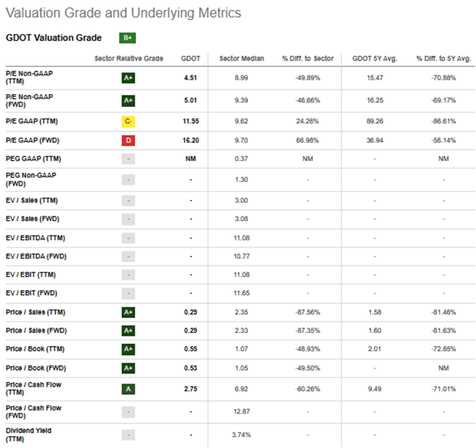Click grey grade badge for EV / EBITDA (TTM)

pyautogui.click(x=129, y=238)
